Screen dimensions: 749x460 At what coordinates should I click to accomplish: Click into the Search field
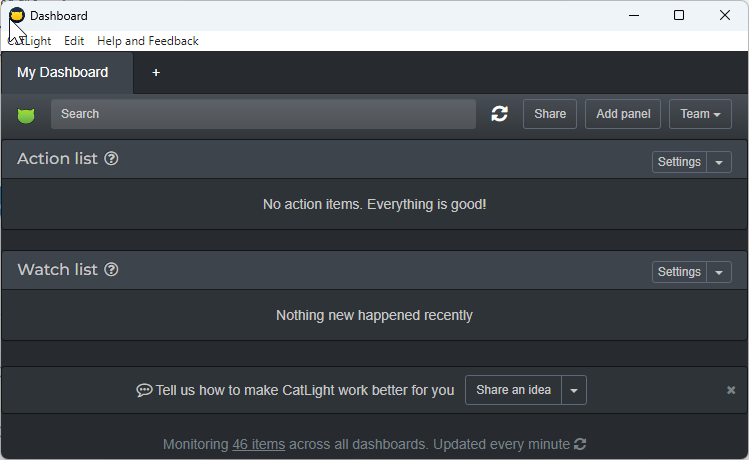click(x=263, y=114)
